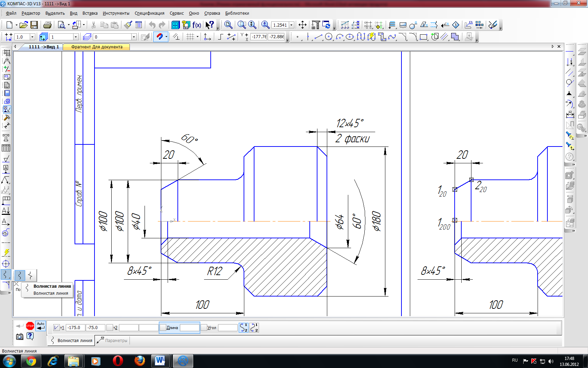The width and height of the screenshot is (588, 368).
Task: Expand the New document dropdown arrow
Action: click(16, 25)
